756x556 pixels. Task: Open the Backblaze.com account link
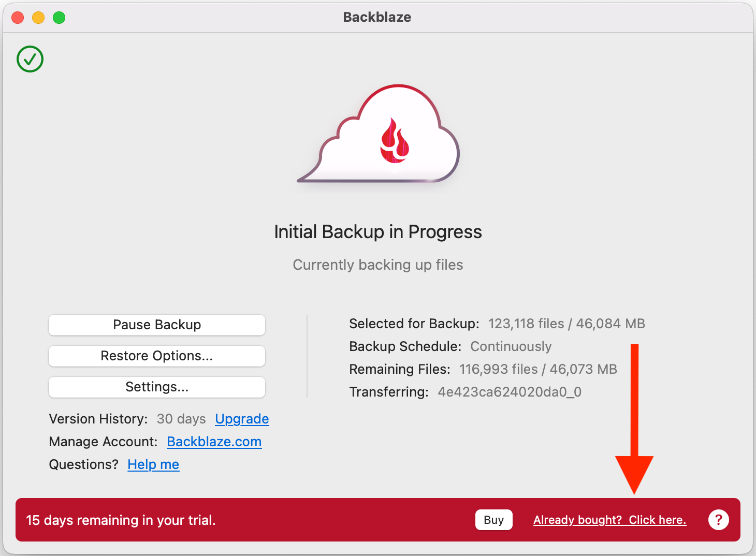214,442
